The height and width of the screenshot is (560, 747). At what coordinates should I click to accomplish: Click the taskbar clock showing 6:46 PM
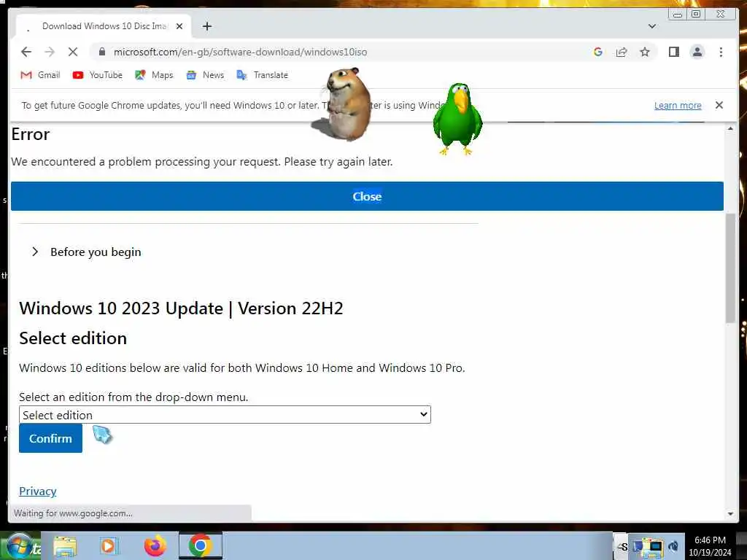click(x=710, y=546)
